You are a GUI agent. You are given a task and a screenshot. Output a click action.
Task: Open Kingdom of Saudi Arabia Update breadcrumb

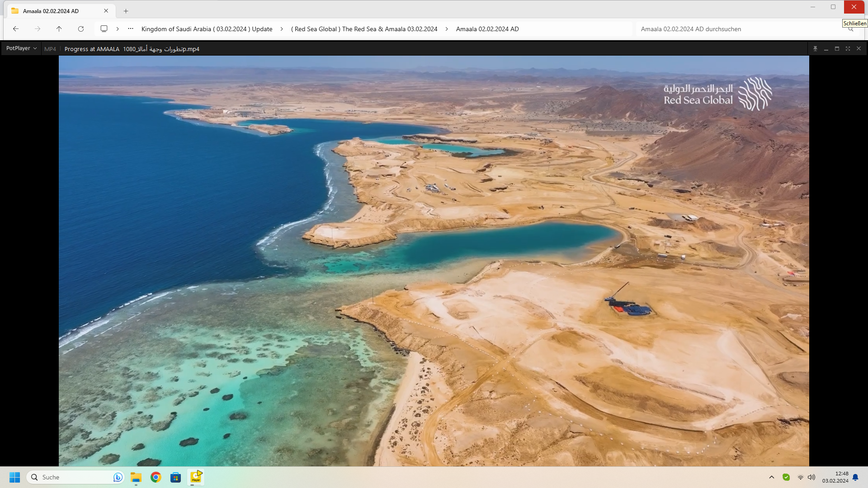coord(207,29)
